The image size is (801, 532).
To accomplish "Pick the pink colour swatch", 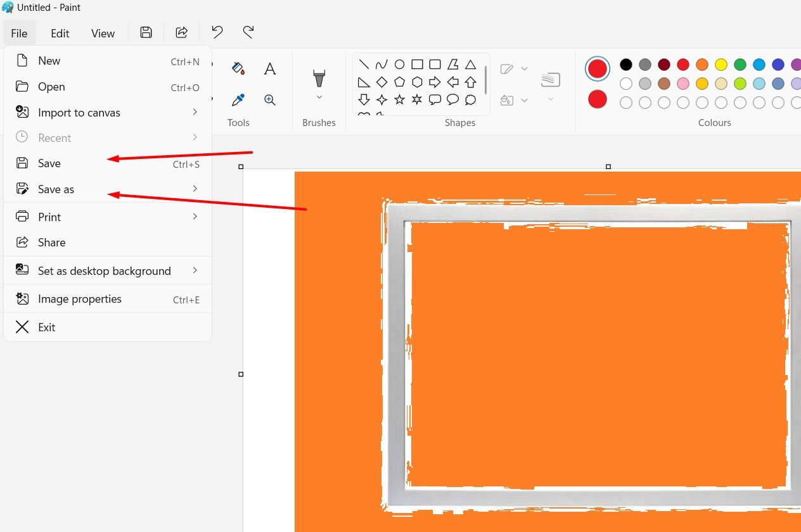I will pos(683,83).
